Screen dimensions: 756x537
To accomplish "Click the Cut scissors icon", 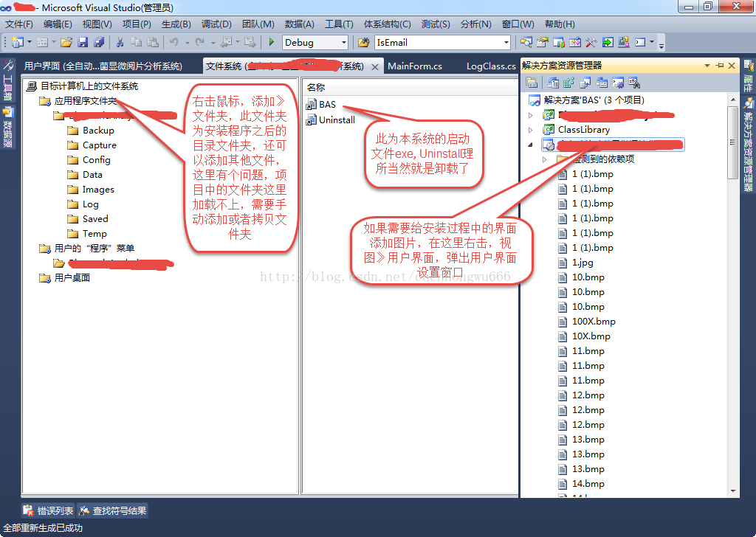I will 120,42.
